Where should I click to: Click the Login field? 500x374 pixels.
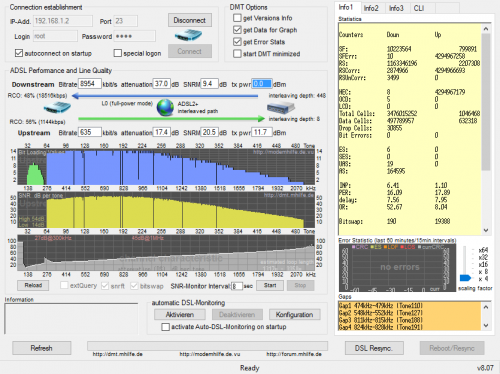pyautogui.click(x=55, y=36)
